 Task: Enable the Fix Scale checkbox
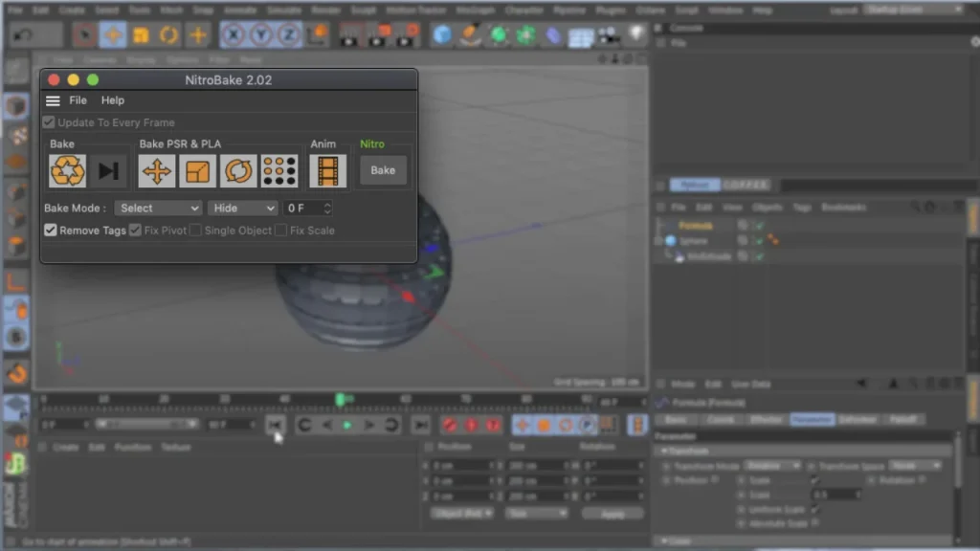point(281,231)
